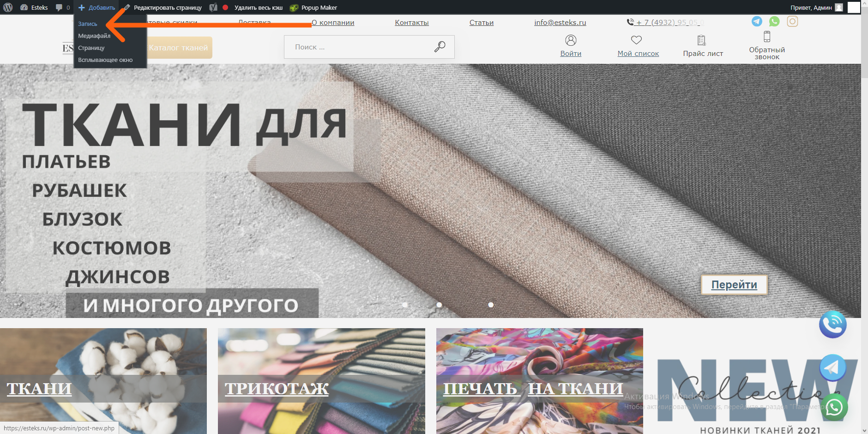This screenshot has width=868, height=434.
Task: Click Редактировать страницу in admin bar
Action: 163,7
